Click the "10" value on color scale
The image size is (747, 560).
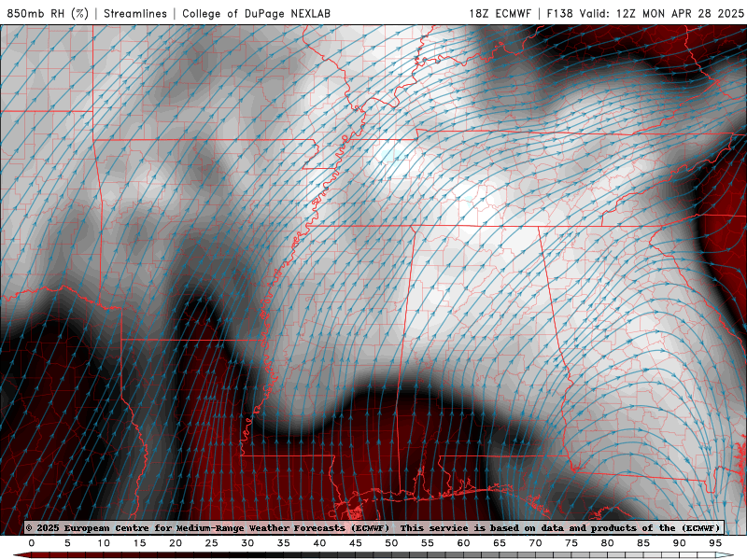(104, 543)
